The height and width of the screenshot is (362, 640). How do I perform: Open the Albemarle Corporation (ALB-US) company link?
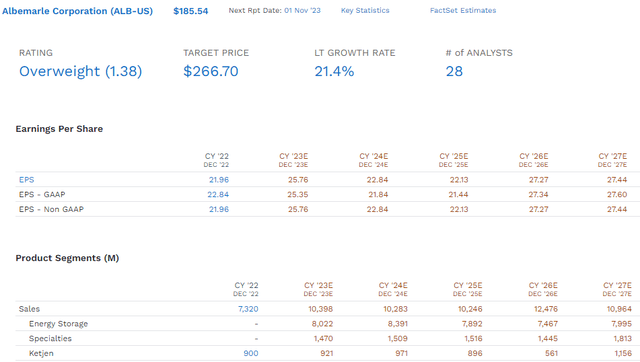click(77, 11)
